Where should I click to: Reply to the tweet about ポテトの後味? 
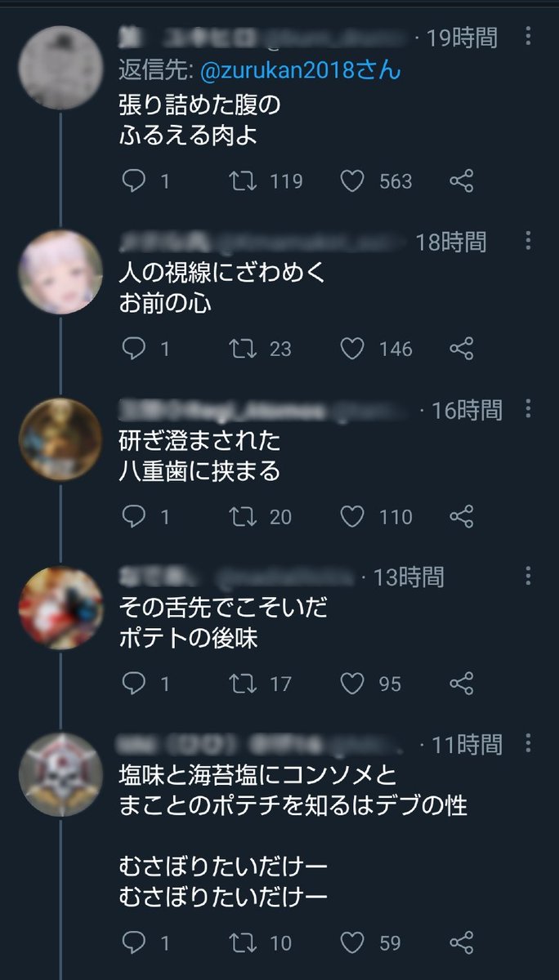pos(132,684)
